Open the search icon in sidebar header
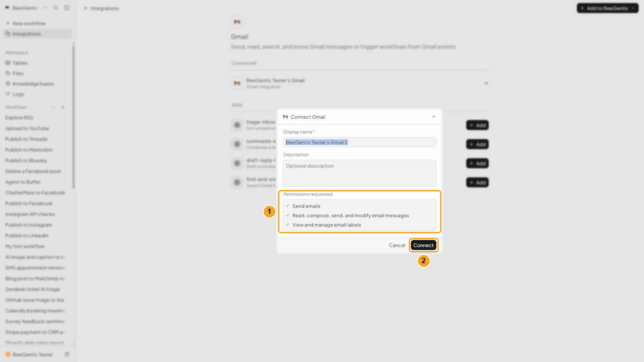The image size is (644, 362). point(56,8)
